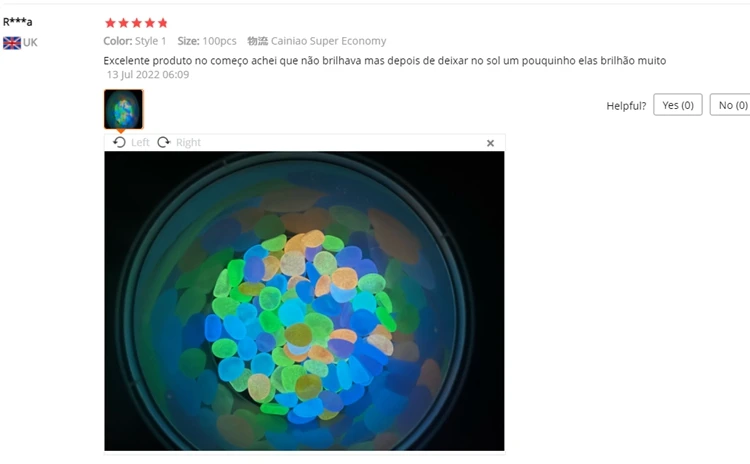The height and width of the screenshot is (464, 750).
Task: Click the "Left" rotate label
Action: (x=140, y=143)
